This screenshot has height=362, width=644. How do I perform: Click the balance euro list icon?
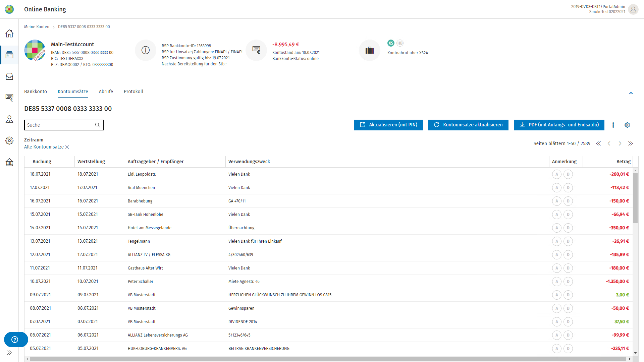(x=256, y=50)
